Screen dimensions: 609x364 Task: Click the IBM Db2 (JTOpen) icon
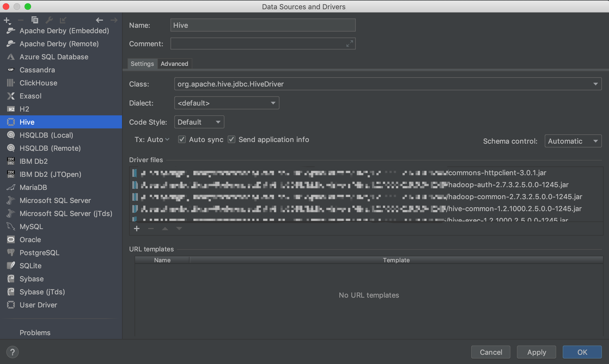11,174
